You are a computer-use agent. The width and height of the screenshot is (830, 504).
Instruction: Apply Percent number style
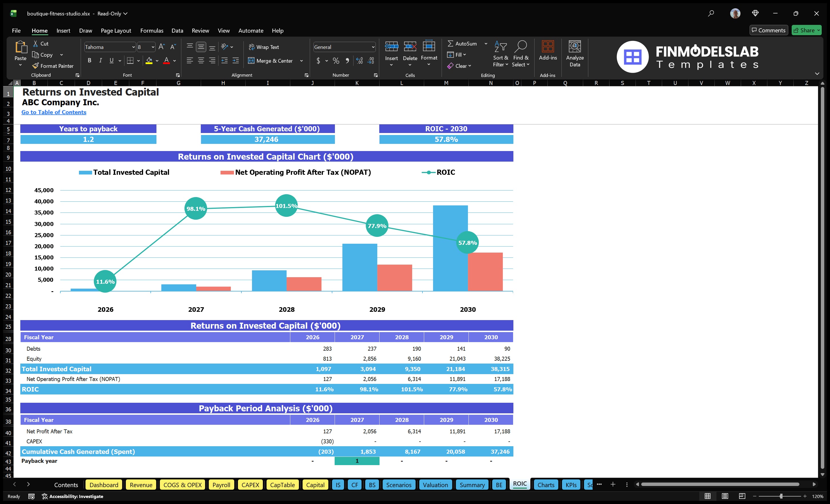pos(335,61)
